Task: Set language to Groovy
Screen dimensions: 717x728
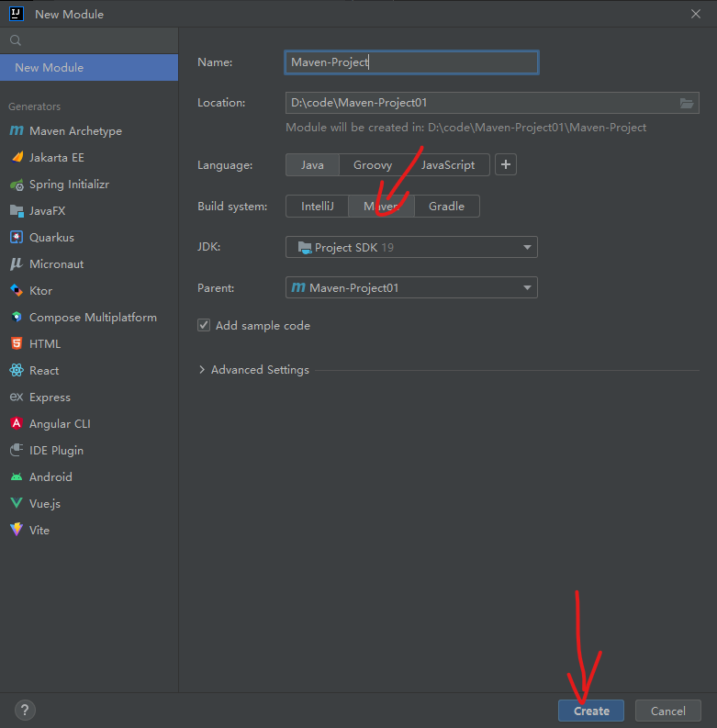Action: tap(373, 165)
